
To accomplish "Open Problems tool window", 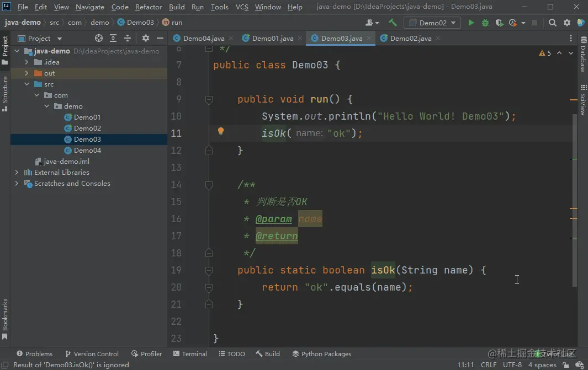I will (34, 354).
